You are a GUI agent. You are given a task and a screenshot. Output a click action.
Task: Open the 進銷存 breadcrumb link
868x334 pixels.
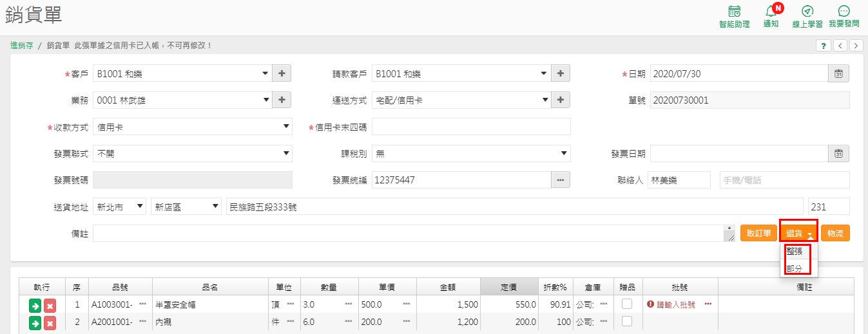coord(22,45)
